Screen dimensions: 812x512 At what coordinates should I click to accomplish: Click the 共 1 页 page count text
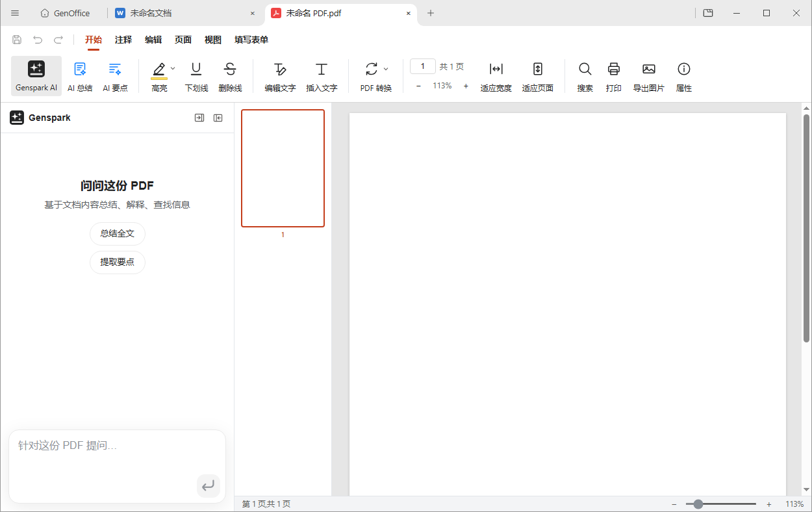451,67
